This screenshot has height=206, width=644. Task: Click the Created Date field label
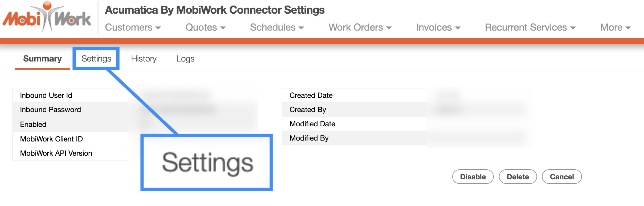click(x=311, y=95)
